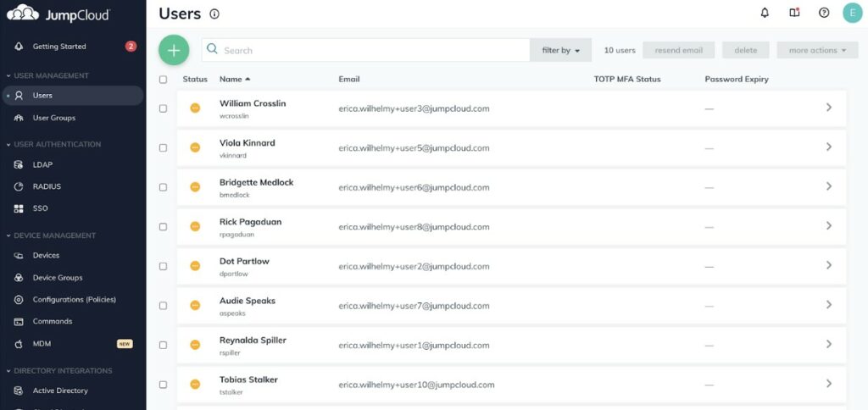
Task: Click the MDM NEW badge
Action: pyautogui.click(x=125, y=344)
